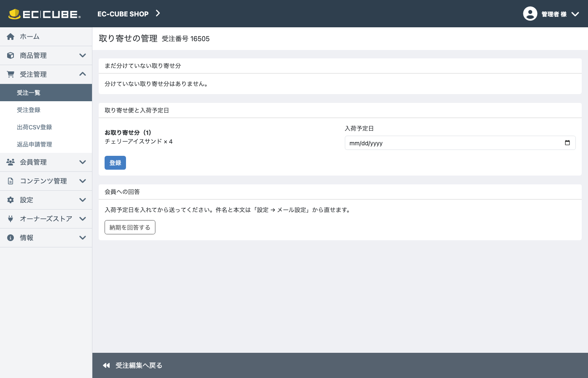Viewport: 588px width, 378px height.
Task: Click the product management cube icon
Action: 10,55
